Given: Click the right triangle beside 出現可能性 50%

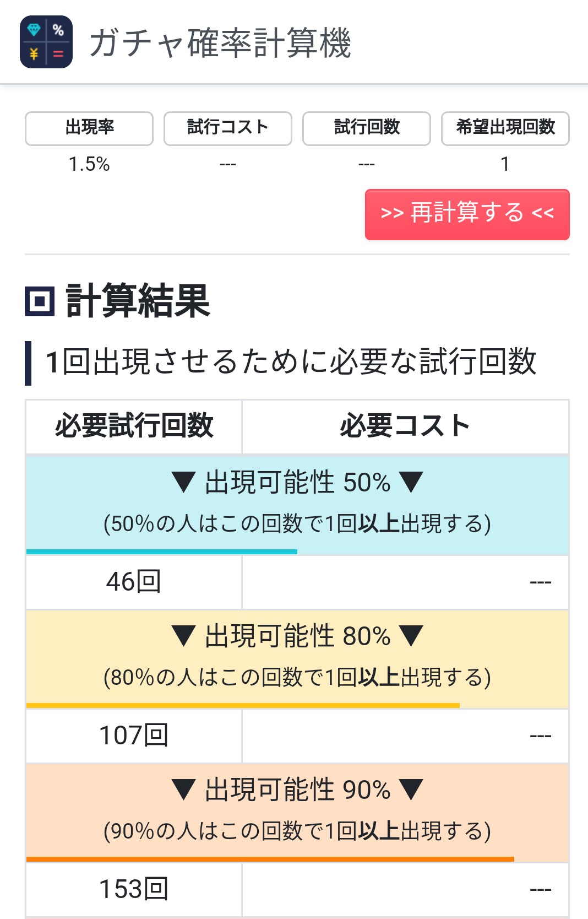Looking at the screenshot, I should point(411,483).
